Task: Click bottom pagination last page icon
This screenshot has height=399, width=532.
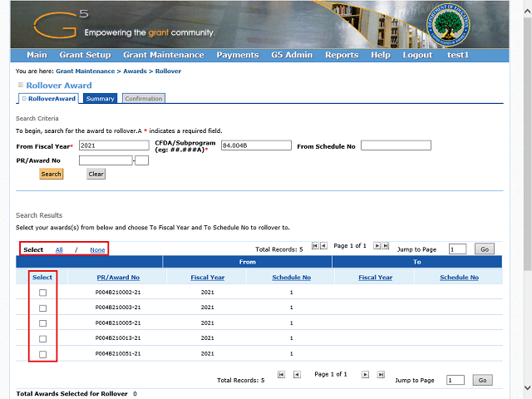Action: (380, 375)
